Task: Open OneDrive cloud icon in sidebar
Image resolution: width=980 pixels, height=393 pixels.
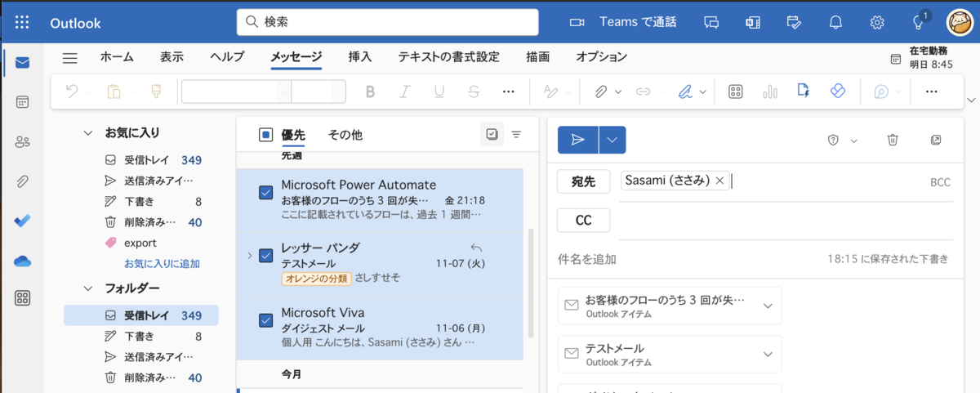Action: pyautogui.click(x=22, y=261)
